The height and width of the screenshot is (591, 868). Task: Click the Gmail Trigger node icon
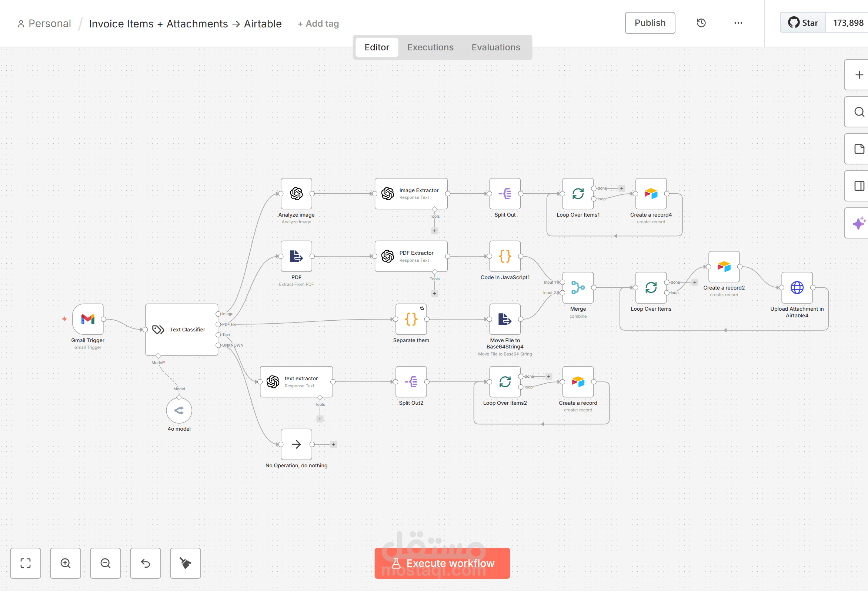point(88,319)
